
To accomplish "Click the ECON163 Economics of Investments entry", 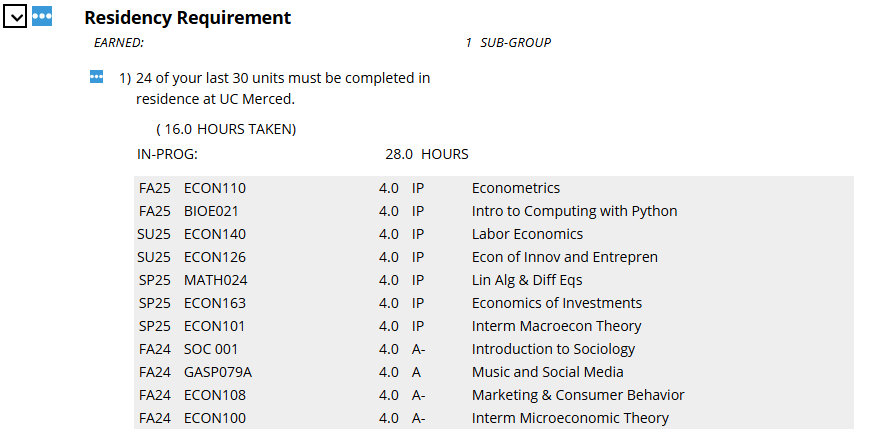I will pos(494,303).
